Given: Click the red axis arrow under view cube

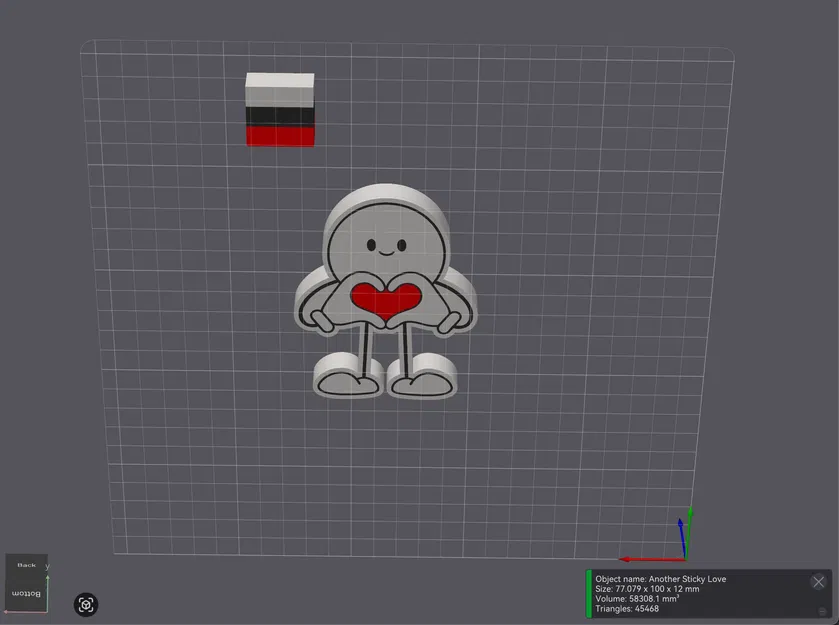Looking at the screenshot, I should click(25, 612).
